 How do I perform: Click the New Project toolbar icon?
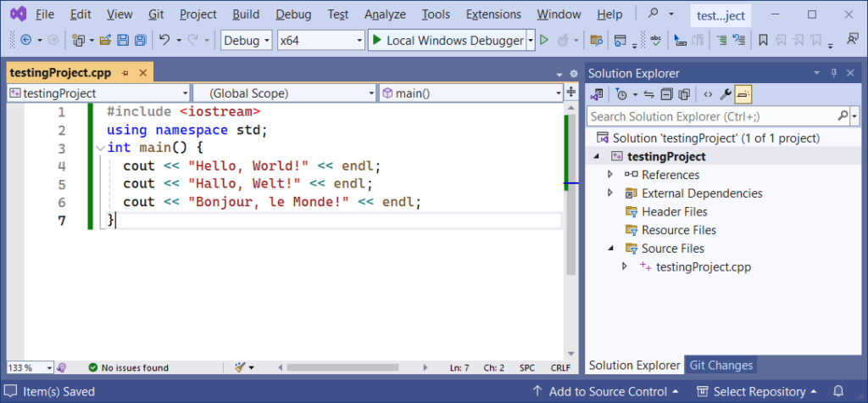(x=78, y=40)
